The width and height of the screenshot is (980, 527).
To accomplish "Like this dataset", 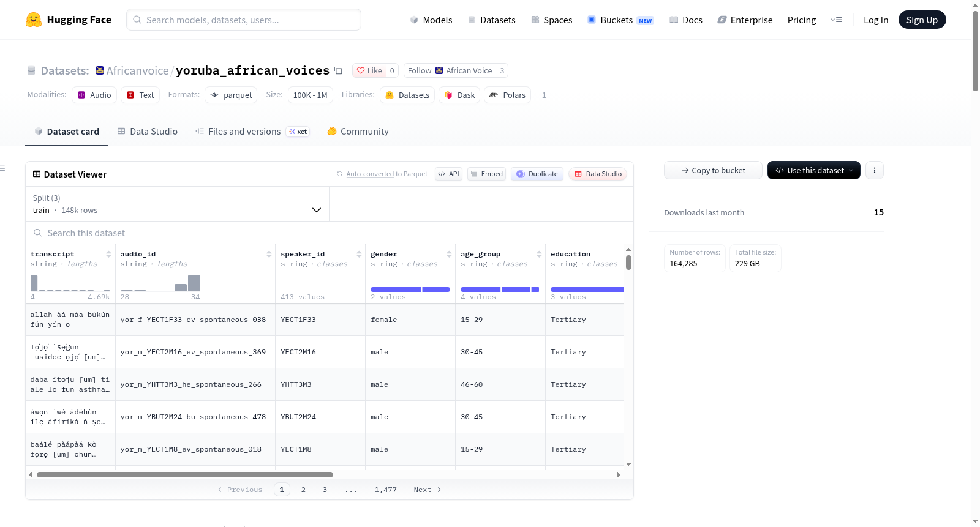I will tap(369, 70).
